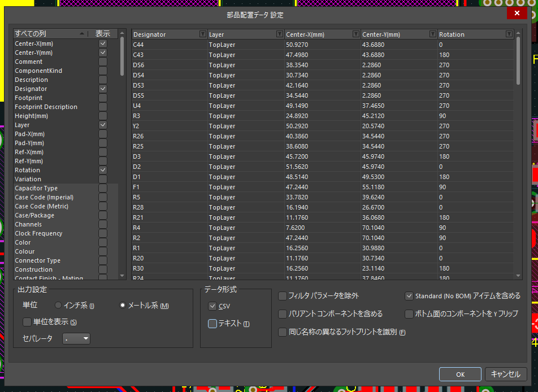538x392 pixels.
Task: Uncheck the Designator display checkbox
Action: coord(103,89)
